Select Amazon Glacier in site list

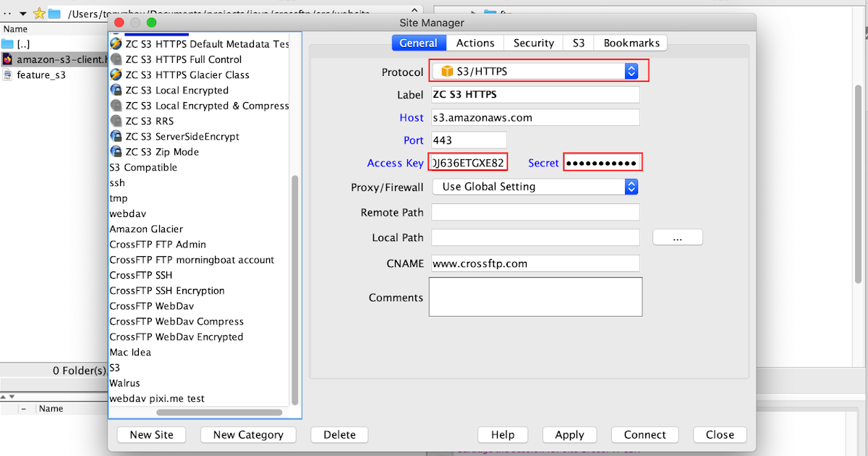pyautogui.click(x=146, y=229)
